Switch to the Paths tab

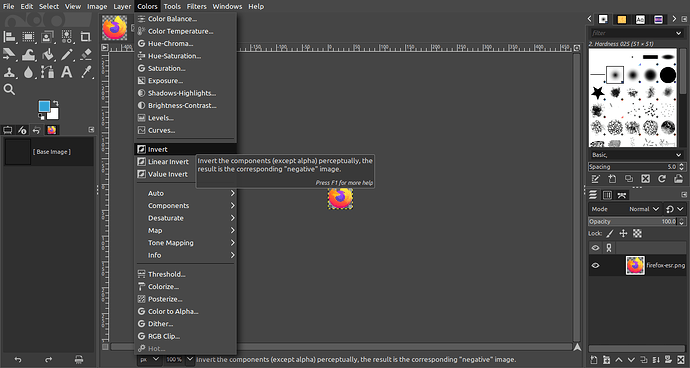coord(622,195)
